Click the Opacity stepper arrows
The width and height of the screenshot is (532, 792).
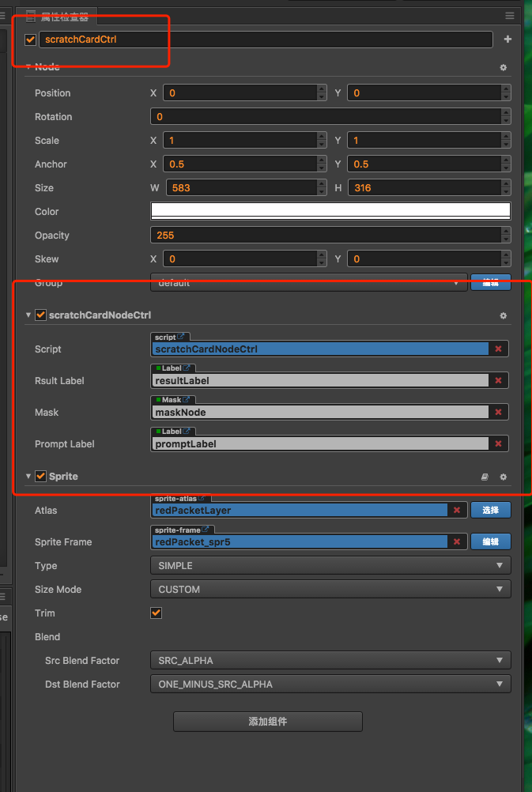tap(506, 236)
